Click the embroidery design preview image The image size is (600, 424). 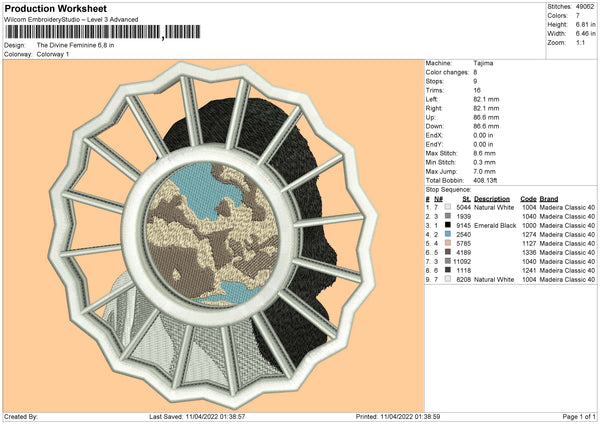[x=213, y=236]
